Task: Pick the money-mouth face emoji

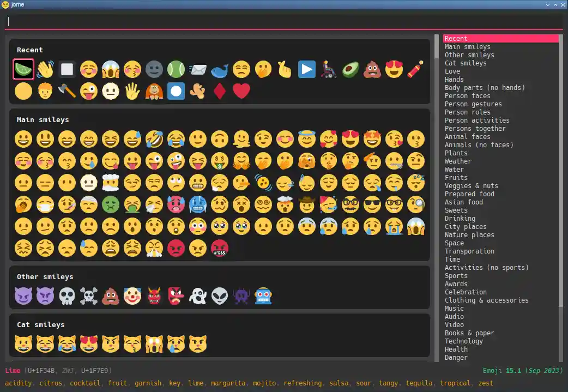Action: coord(220,161)
